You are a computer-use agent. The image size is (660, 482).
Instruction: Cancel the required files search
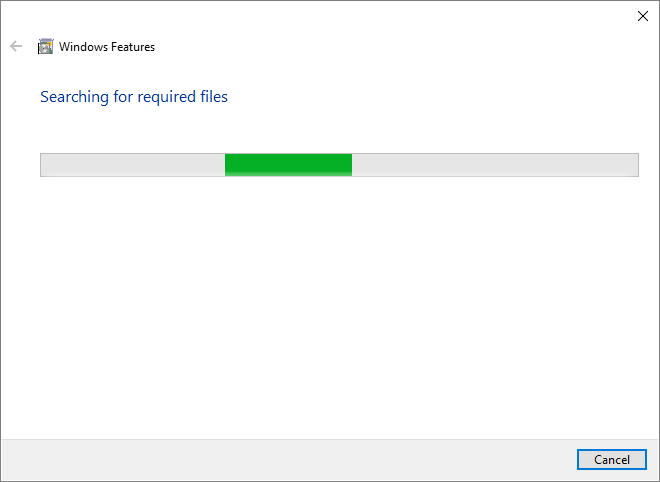612,459
